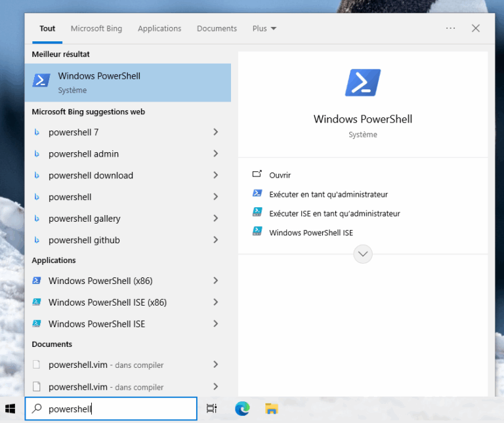
Task: Expand the powershell 7 suggestion arrow
Action: [215, 132]
